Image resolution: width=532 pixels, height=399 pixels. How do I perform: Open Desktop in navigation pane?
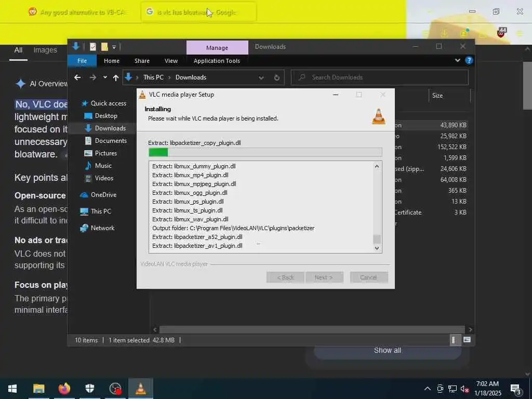(x=106, y=116)
